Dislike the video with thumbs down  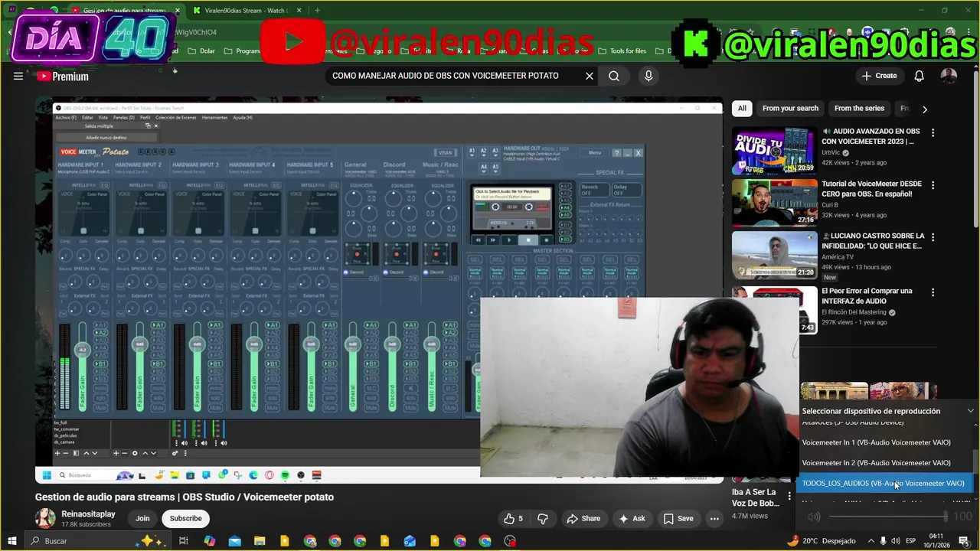tap(543, 518)
